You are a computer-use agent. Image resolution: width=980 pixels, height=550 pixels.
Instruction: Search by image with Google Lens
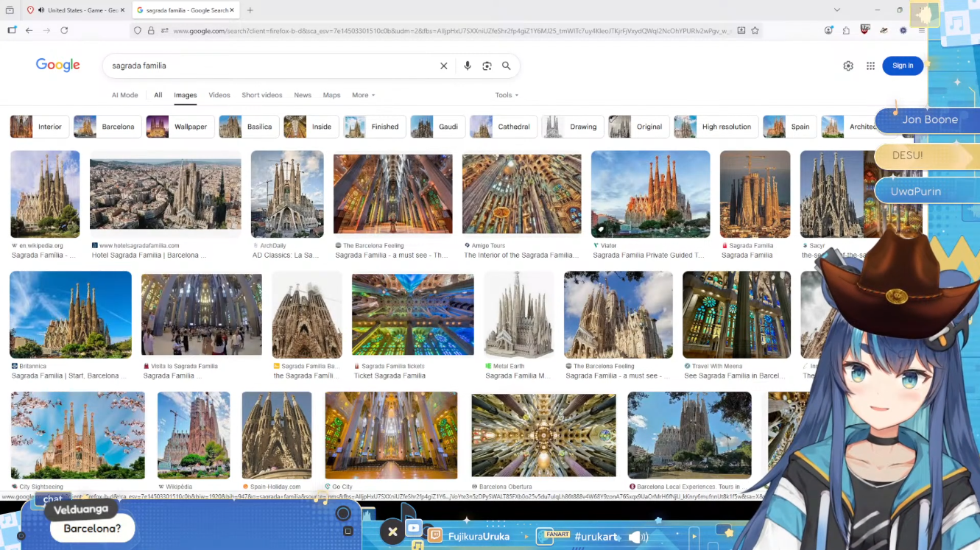tap(487, 66)
